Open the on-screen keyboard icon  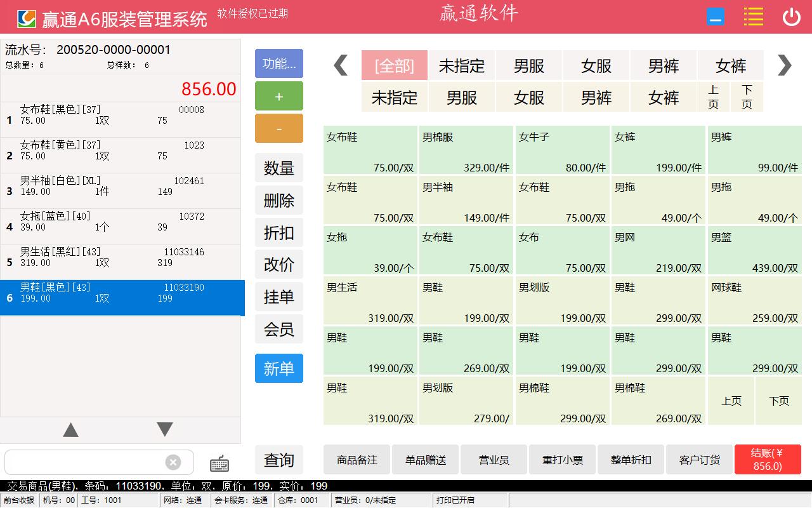click(x=219, y=463)
